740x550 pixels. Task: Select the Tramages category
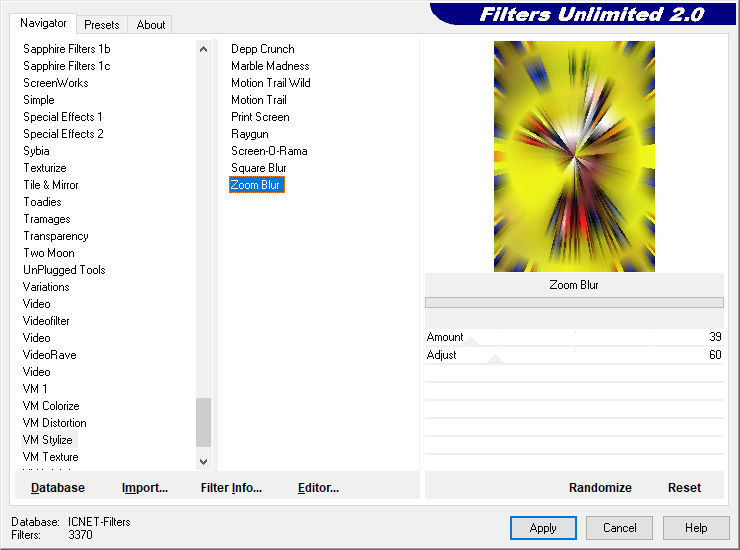(x=47, y=219)
